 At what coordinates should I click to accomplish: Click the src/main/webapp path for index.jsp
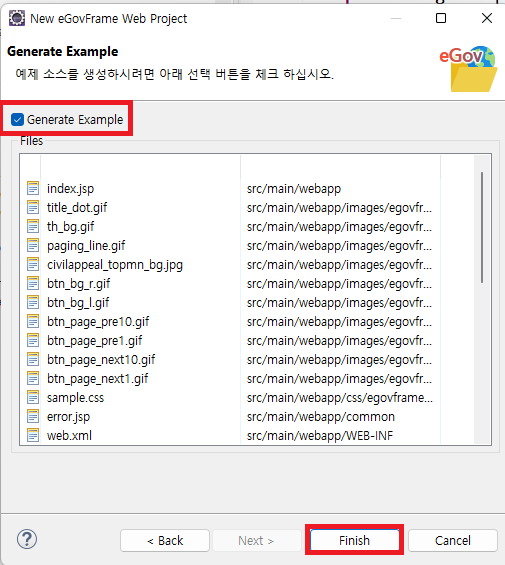pyautogui.click(x=294, y=189)
